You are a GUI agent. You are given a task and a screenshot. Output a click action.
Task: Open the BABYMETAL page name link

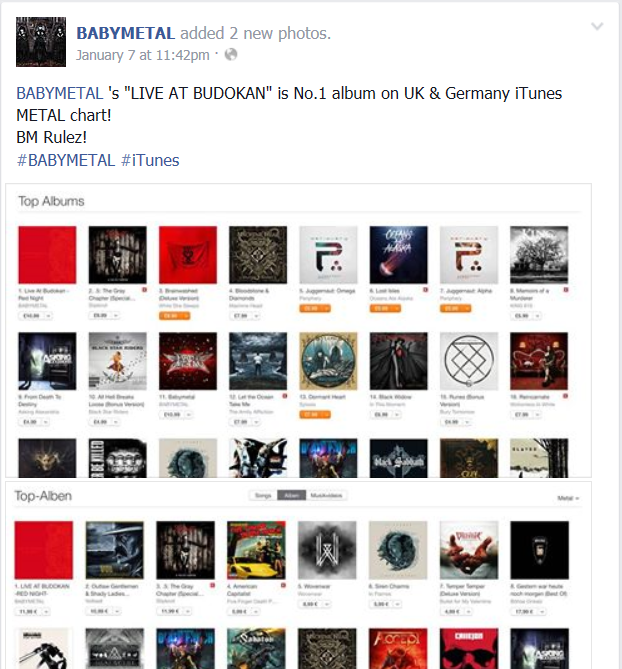[125, 33]
